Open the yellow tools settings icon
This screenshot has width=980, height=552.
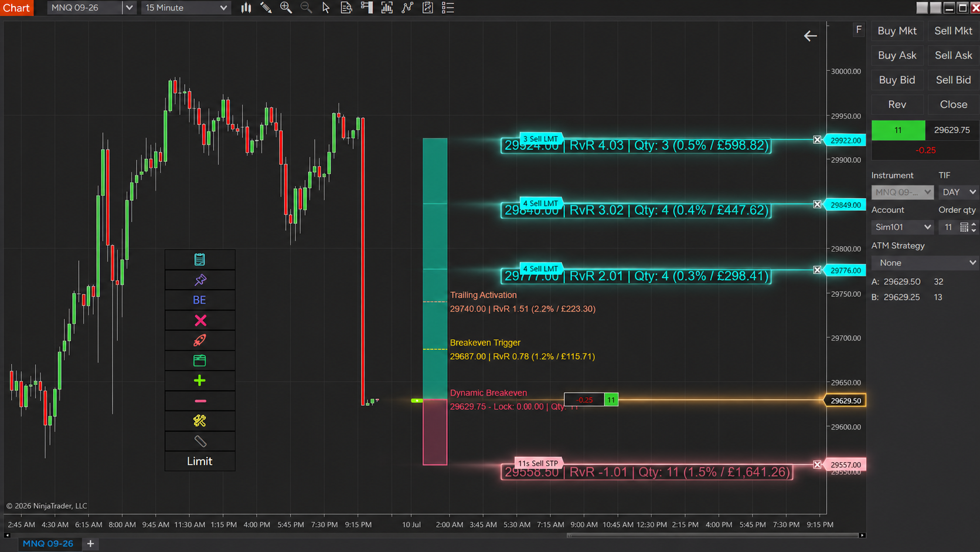(x=200, y=421)
